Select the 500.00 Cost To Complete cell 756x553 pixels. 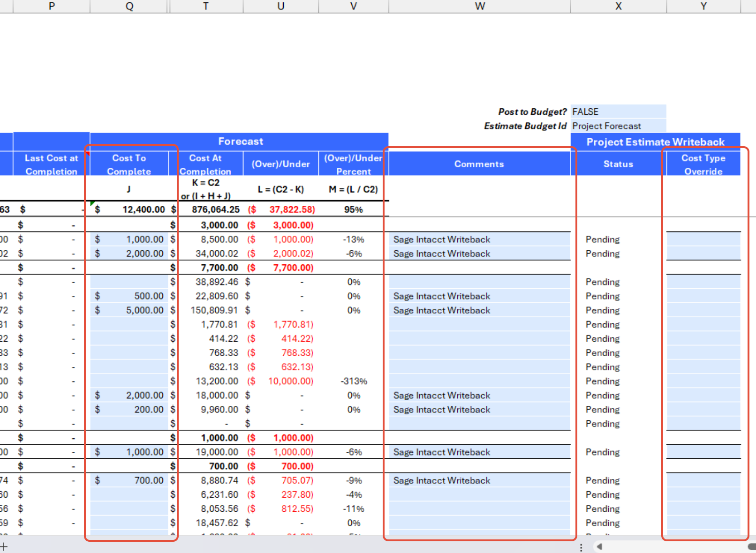pyautogui.click(x=129, y=296)
